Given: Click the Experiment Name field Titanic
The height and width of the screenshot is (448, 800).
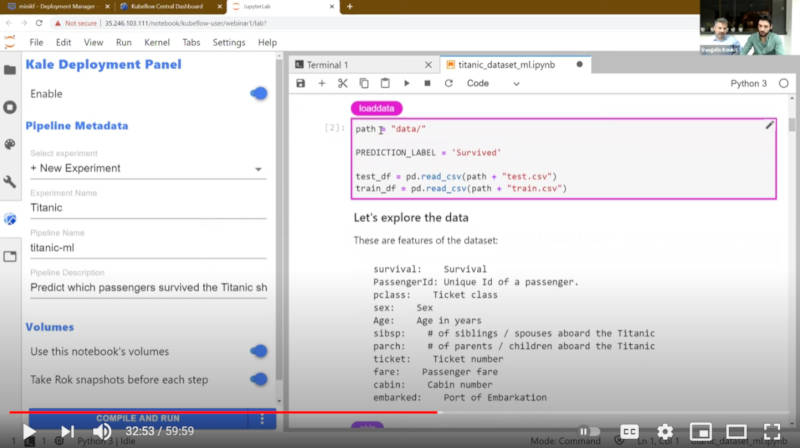Looking at the screenshot, I should 148,208.
